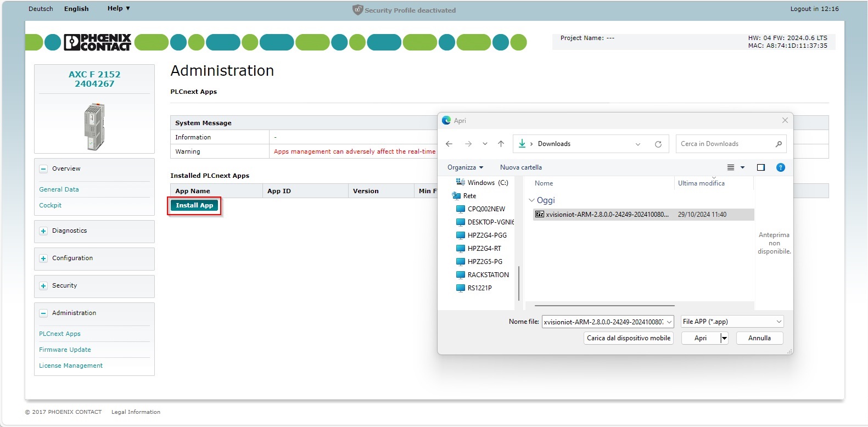Click Carica dal dispositivo mobile
The image size is (868, 427).
point(629,338)
